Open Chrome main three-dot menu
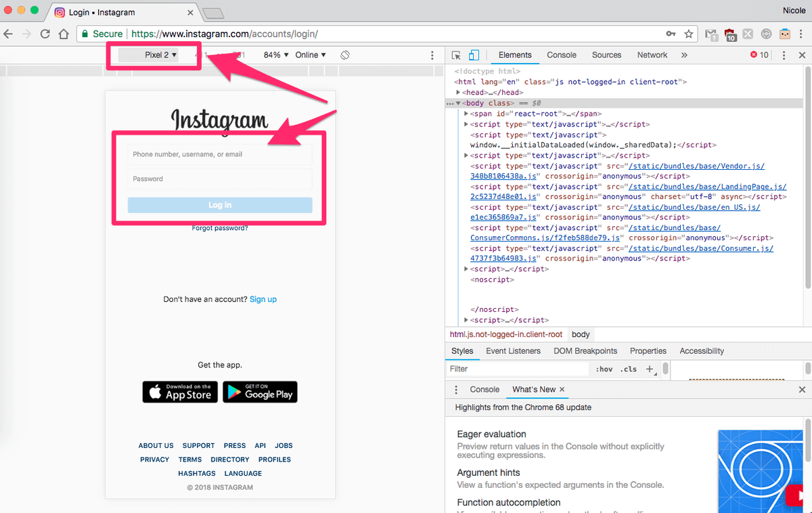The height and width of the screenshot is (513, 812). 803,33
